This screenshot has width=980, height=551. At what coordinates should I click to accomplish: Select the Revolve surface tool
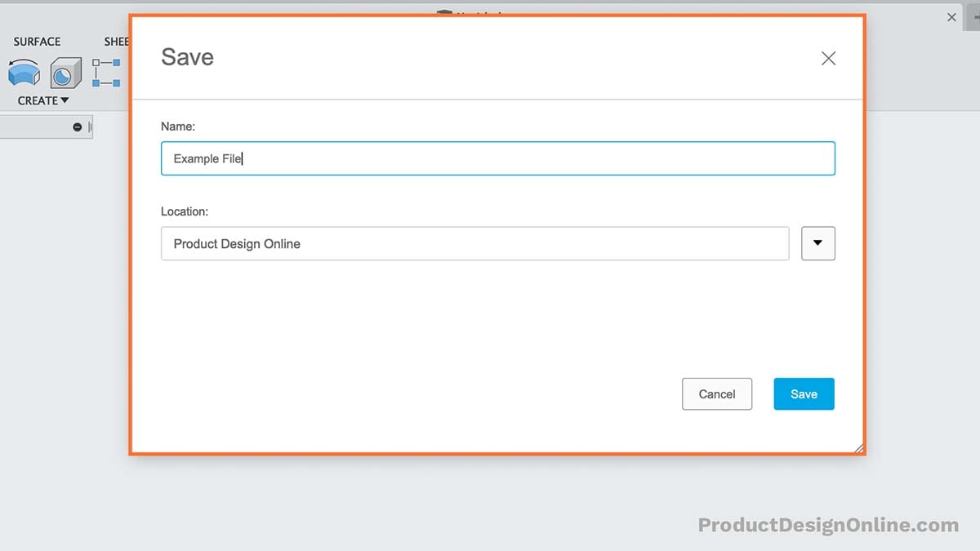point(24,72)
